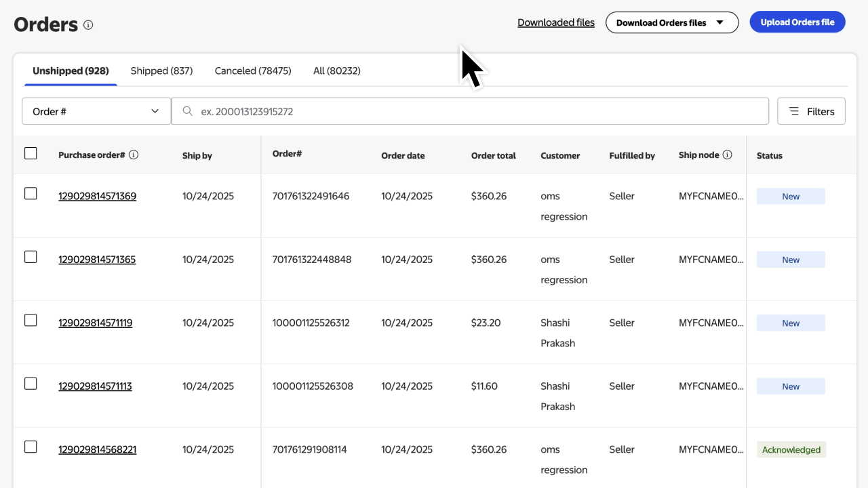Check the checkbox for order 129029814571369
The image size is (868, 488).
coord(31,193)
